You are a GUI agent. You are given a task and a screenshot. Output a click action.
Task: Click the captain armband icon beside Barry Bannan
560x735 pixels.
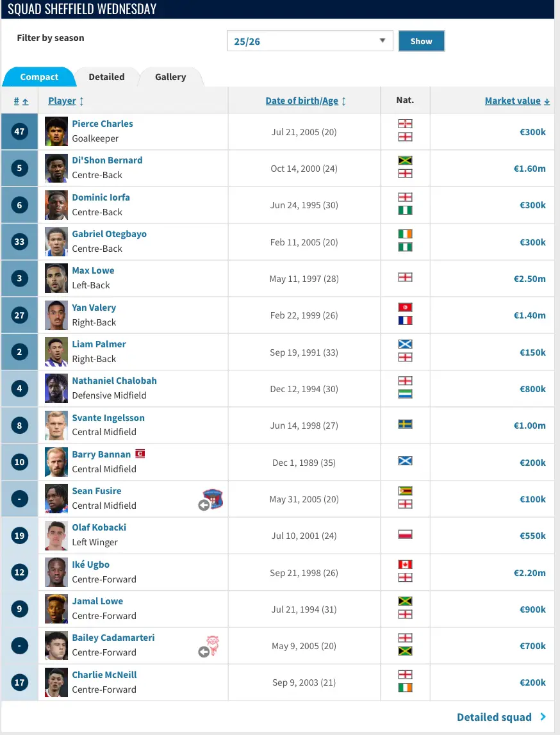[140, 454]
